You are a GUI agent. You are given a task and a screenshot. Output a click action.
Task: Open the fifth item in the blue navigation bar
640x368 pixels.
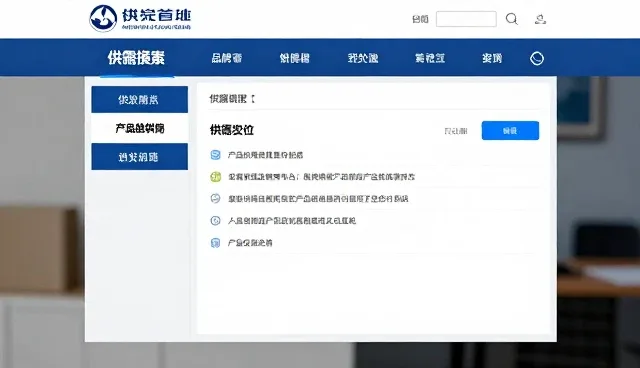pyautogui.click(x=430, y=58)
